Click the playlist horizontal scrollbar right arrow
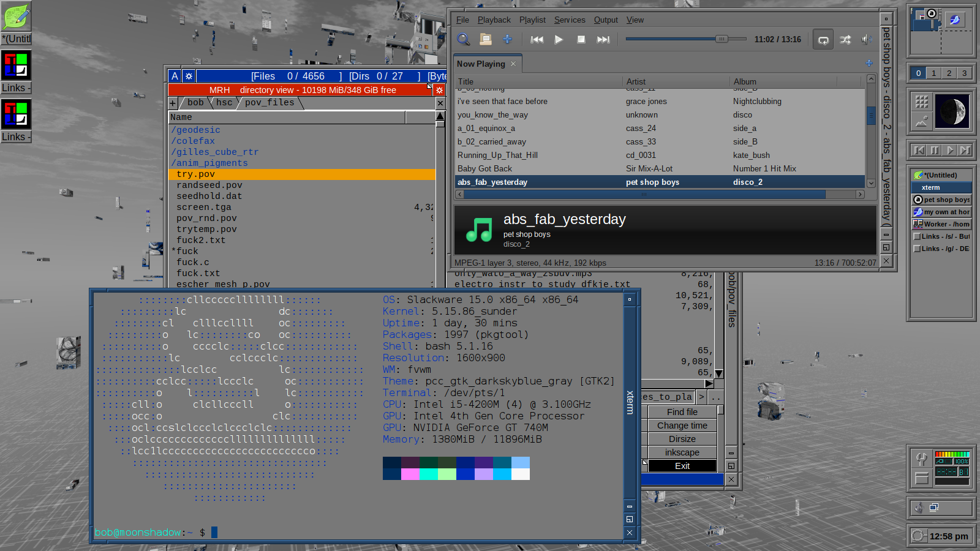Viewport: 980px width, 551px height. (x=860, y=194)
